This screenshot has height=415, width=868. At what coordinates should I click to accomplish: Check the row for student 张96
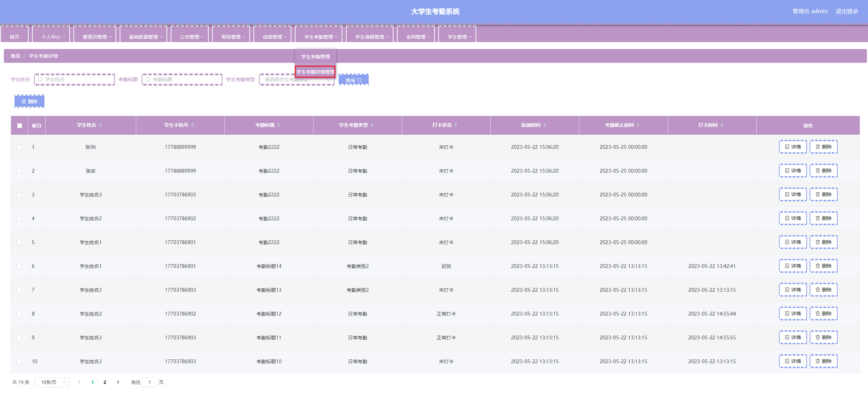click(19, 147)
